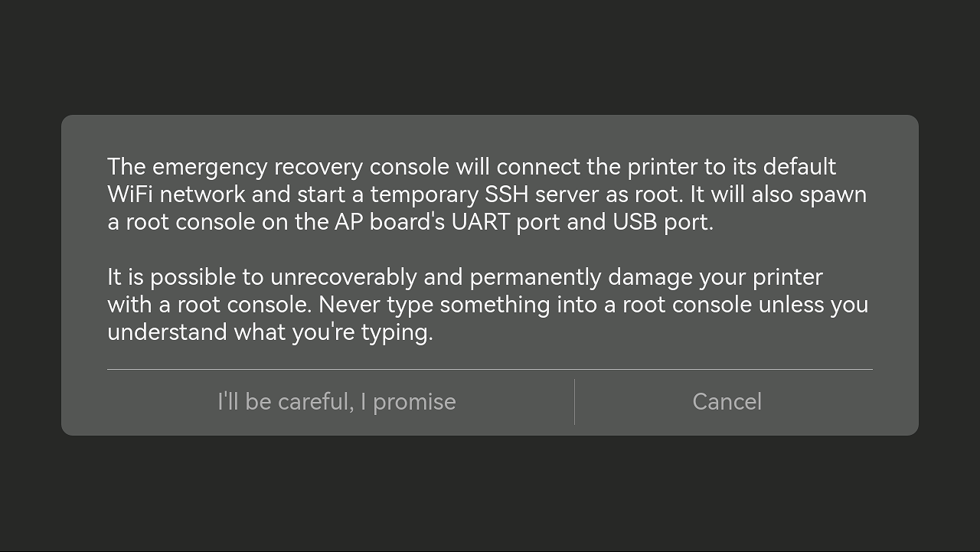Click the warning paragraph about permanent damage
The height and width of the screenshot is (552, 980).
[x=487, y=305]
